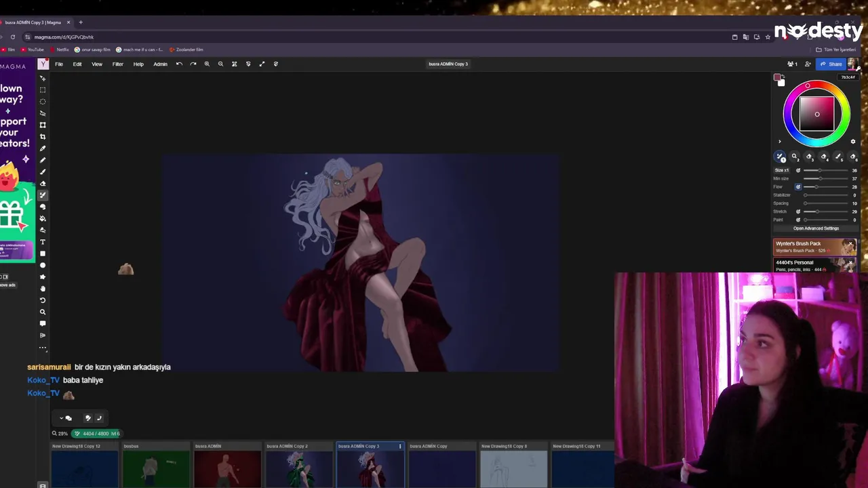Open the Help menu
This screenshot has width=868, height=488.
[x=138, y=64]
